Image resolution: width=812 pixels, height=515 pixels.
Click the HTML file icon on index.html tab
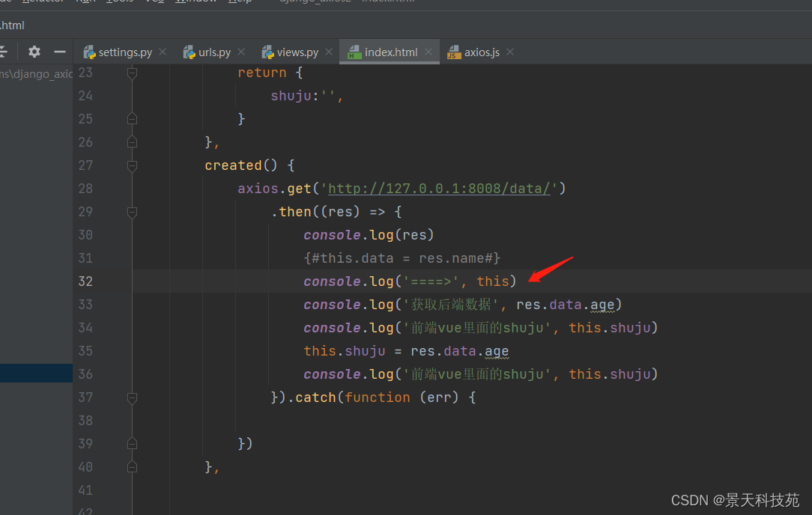point(355,52)
